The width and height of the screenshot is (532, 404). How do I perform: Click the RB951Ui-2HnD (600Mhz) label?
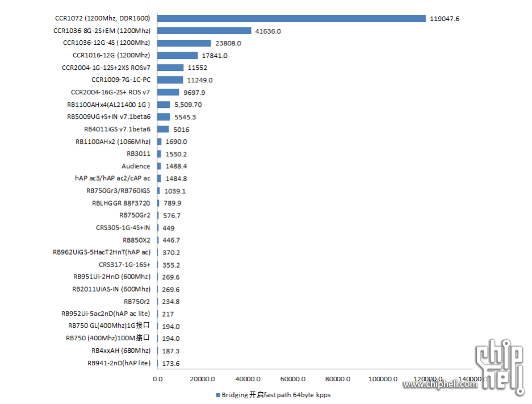[112, 277]
